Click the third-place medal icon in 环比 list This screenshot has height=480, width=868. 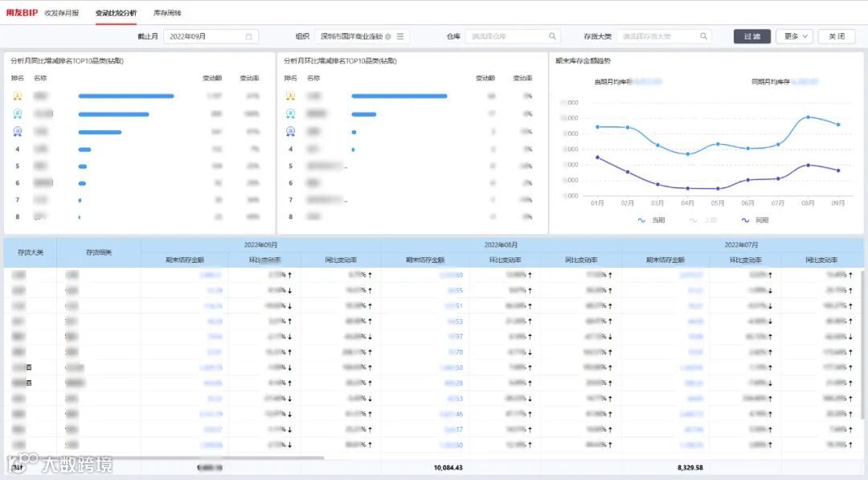(291, 132)
